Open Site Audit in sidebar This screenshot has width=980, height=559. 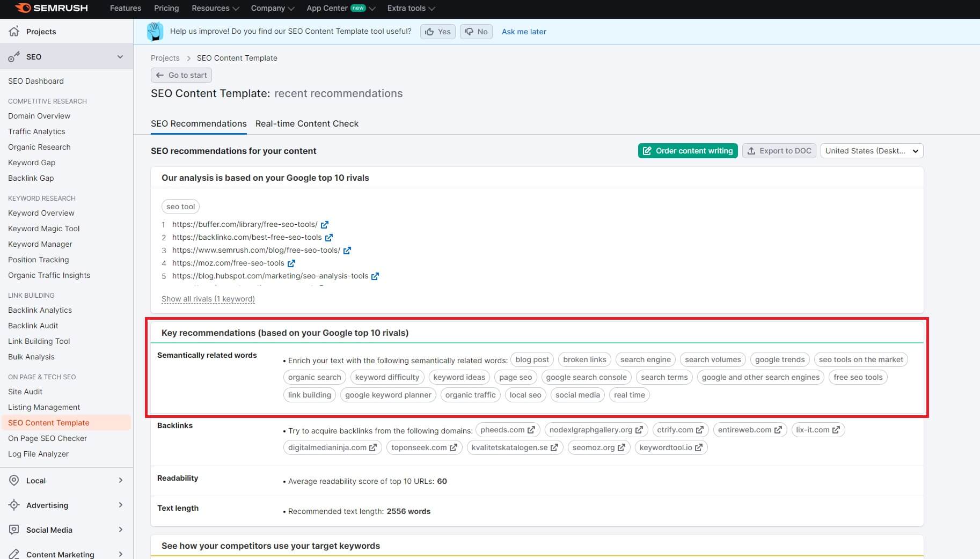[25, 392]
